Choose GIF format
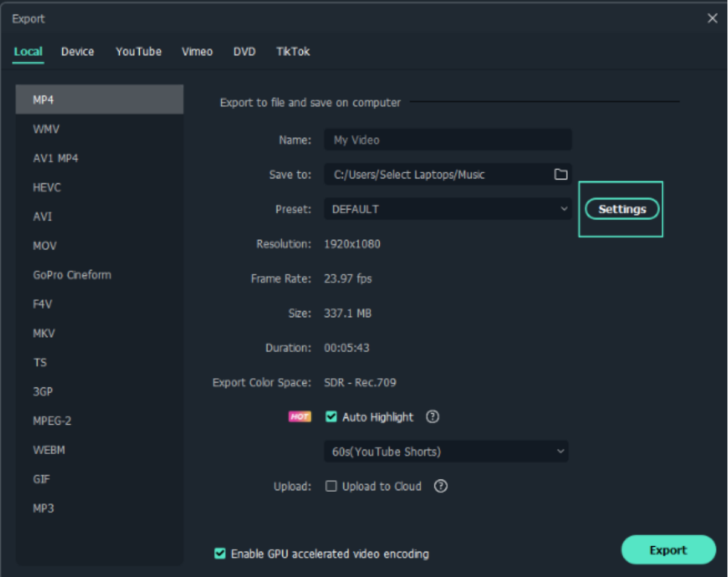The width and height of the screenshot is (728, 577). (100, 479)
